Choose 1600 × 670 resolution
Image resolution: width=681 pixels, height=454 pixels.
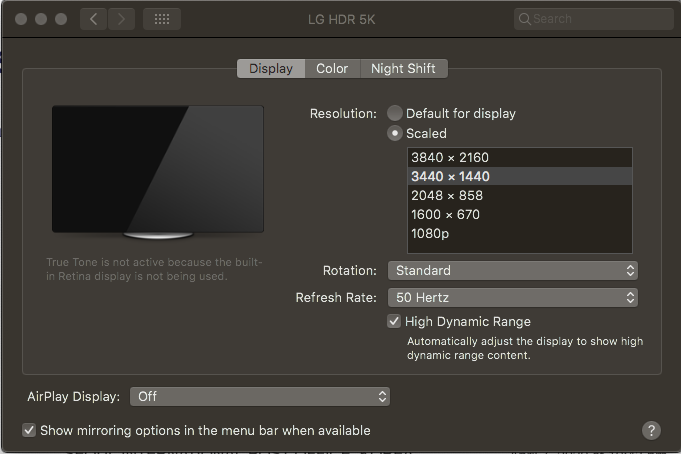pyautogui.click(x=519, y=215)
